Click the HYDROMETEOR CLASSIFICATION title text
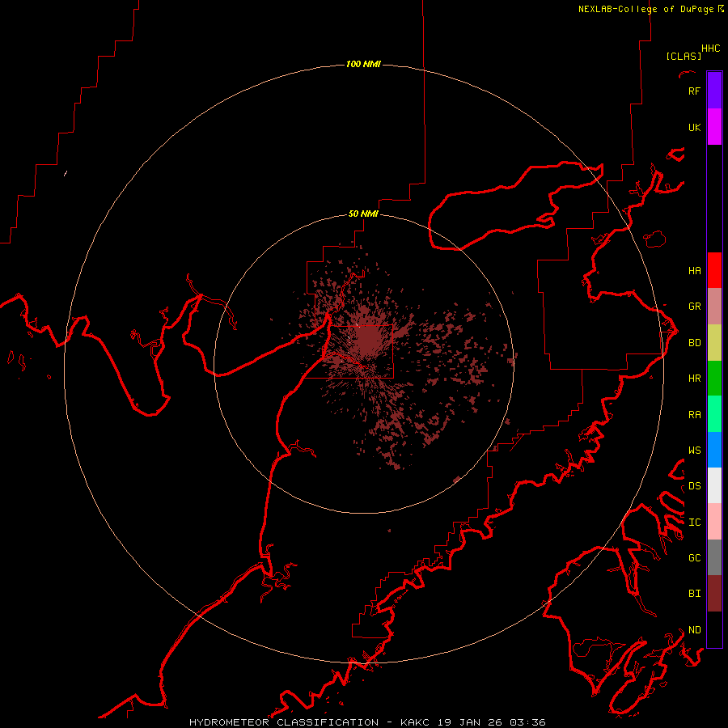This screenshot has width=728, height=728. tap(284, 722)
